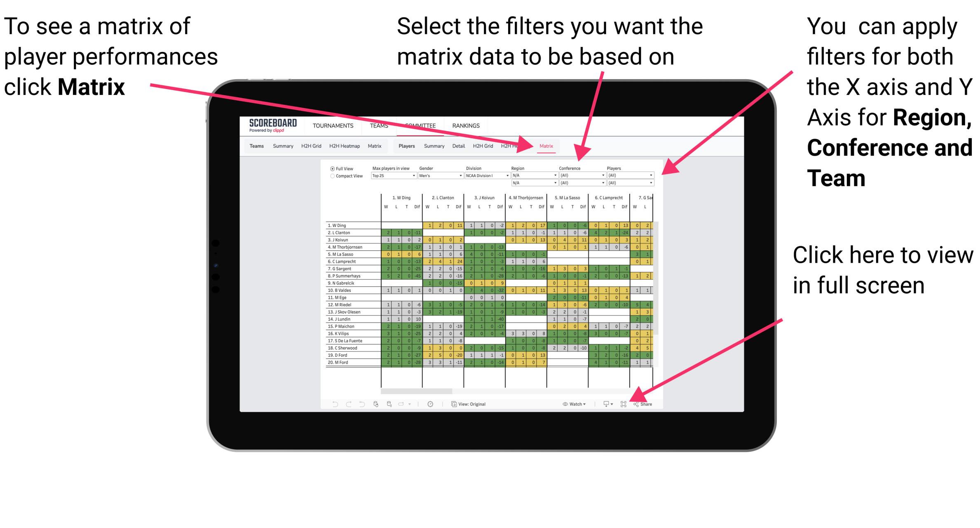The height and width of the screenshot is (528, 980).
Task: Select Full View radio button
Action: [x=331, y=170]
